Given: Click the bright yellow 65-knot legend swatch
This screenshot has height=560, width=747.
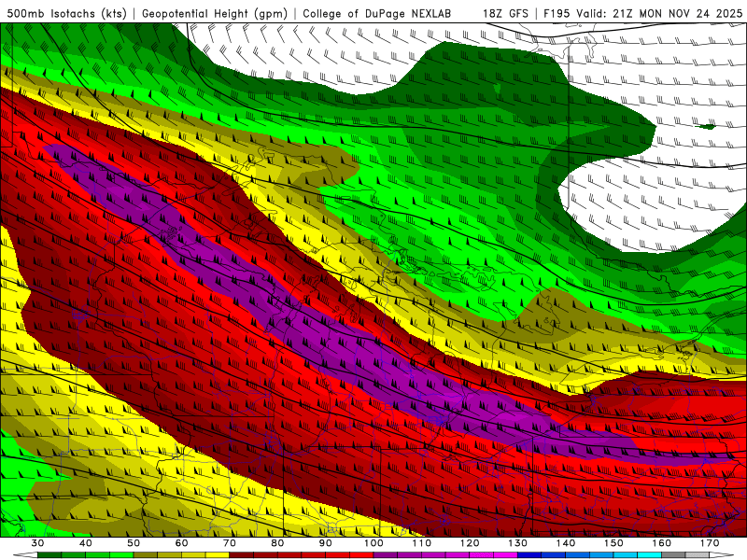Looking at the screenshot, I should pyautogui.click(x=218, y=555).
